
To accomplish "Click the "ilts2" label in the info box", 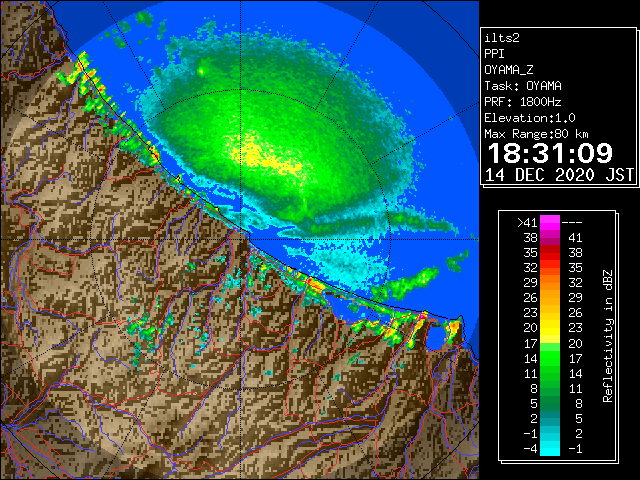I will [502, 38].
